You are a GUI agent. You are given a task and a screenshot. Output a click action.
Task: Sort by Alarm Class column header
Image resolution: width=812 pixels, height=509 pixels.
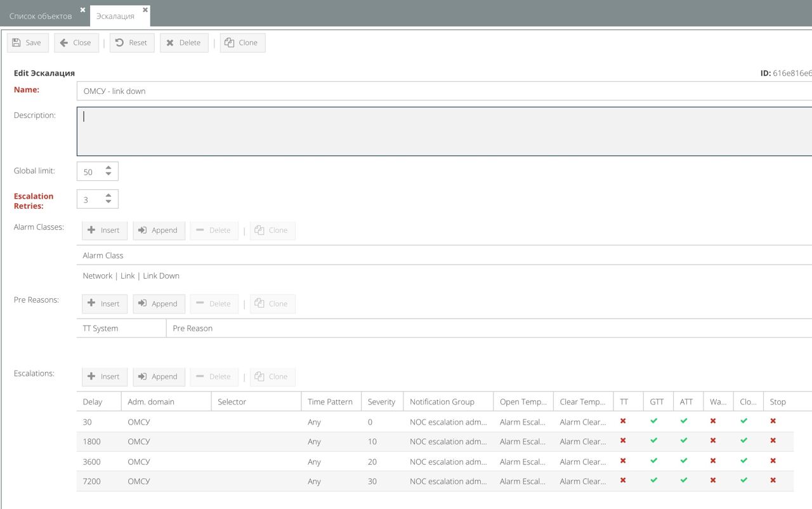(444, 255)
